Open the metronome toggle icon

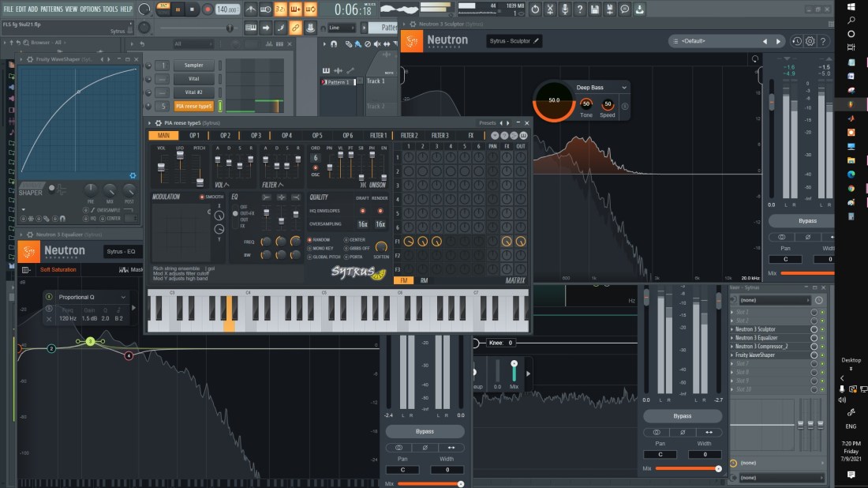(250, 9)
